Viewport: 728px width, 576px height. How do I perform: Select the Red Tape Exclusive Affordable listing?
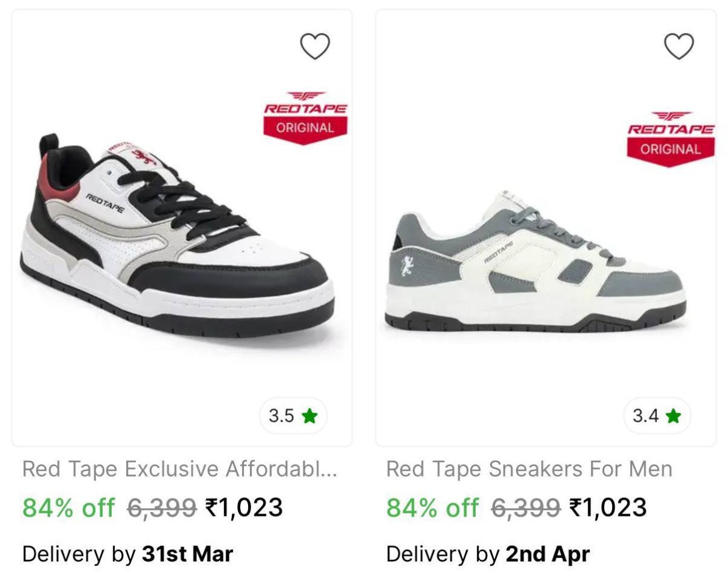pyautogui.click(x=179, y=469)
